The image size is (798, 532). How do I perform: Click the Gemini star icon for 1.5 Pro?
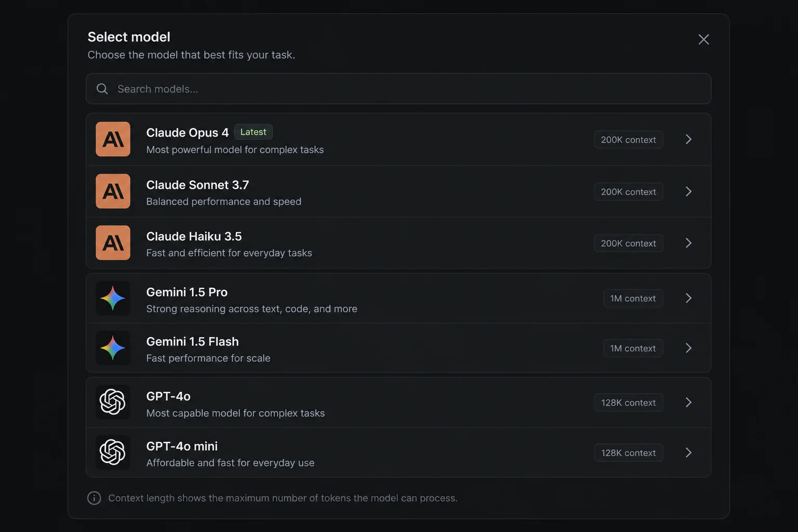[x=113, y=298]
